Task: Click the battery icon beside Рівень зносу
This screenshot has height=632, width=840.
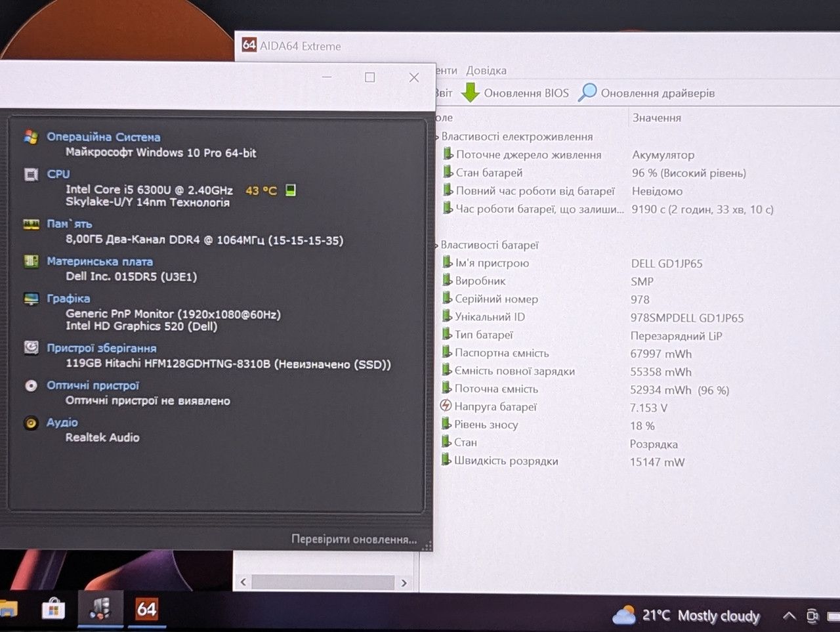Action: pyautogui.click(x=446, y=424)
